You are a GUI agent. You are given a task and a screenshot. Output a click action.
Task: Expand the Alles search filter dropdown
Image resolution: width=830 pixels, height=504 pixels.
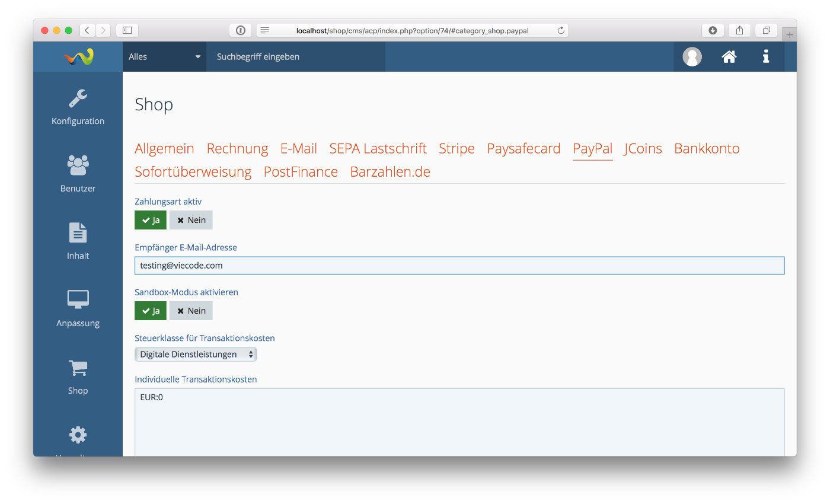coord(164,57)
